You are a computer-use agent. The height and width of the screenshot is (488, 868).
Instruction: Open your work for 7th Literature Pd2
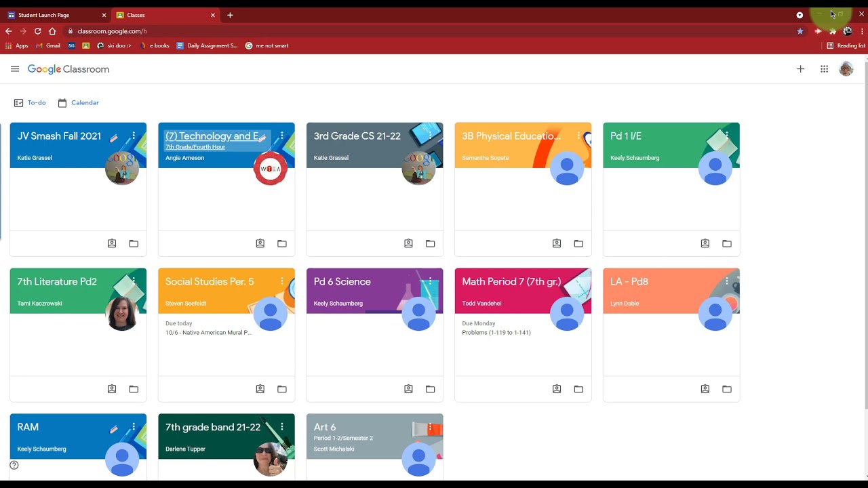point(112,389)
